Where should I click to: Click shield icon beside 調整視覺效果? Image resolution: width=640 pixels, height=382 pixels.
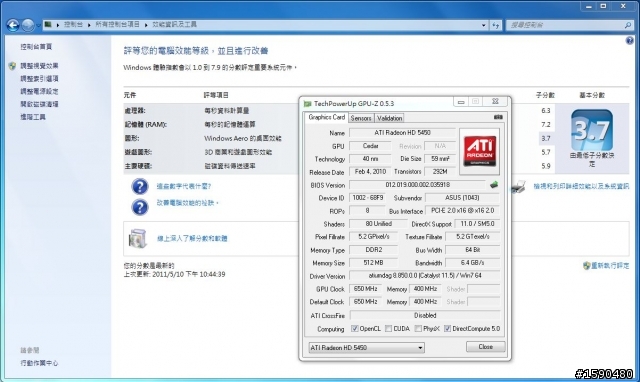point(12,66)
